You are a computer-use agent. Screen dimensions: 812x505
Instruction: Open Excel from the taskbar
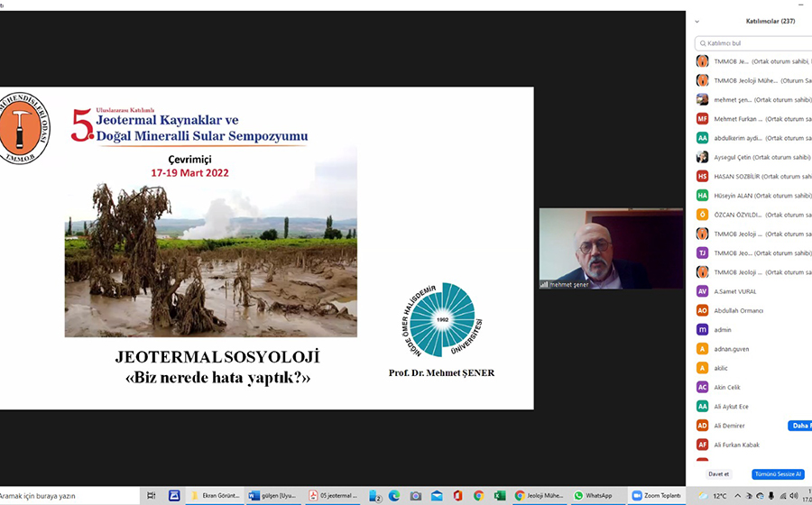pyautogui.click(x=499, y=496)
